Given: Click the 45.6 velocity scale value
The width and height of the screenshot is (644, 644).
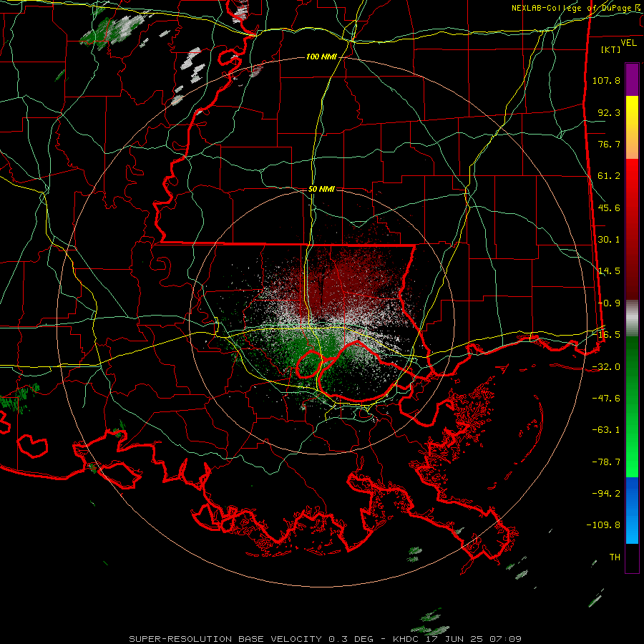Looking at the screenshot, I should click(609, 208).
